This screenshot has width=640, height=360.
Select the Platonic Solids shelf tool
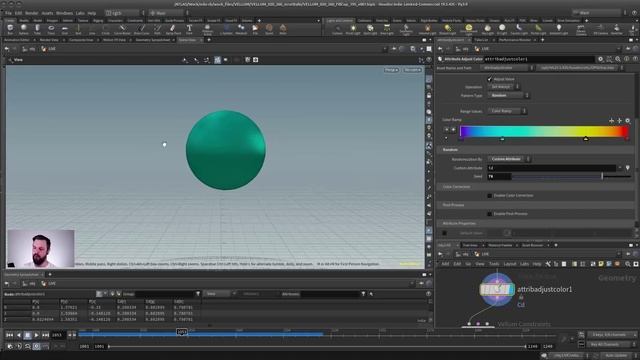click(207, 29)
